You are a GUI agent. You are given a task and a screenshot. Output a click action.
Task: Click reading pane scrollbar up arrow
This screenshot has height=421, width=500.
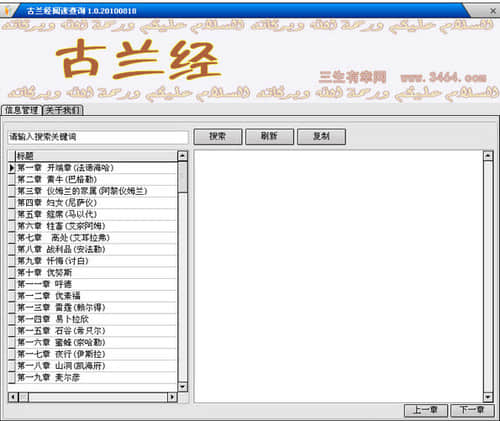488,156
